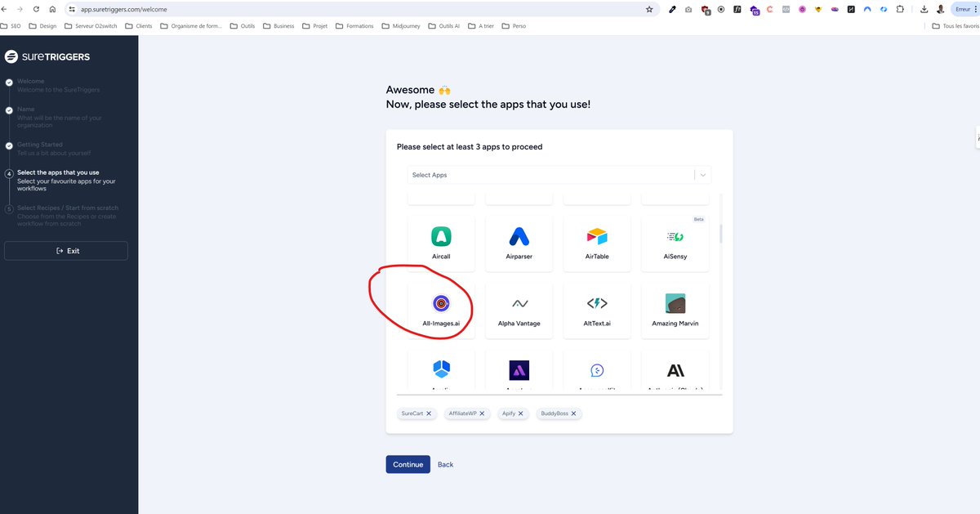The height and width of the screenshot is (514, 980).
Task: Open Tous les favoris folder
Action: [x=955, y=26]
